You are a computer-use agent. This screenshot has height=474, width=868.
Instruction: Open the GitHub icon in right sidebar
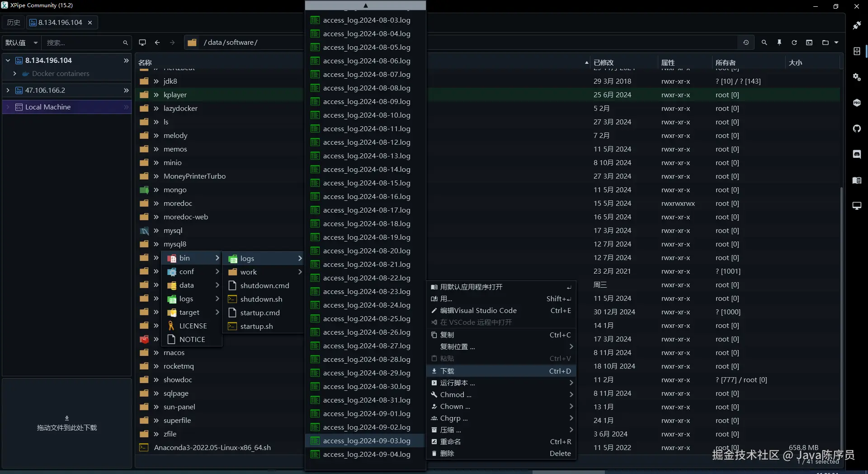(x=857, y=129)
